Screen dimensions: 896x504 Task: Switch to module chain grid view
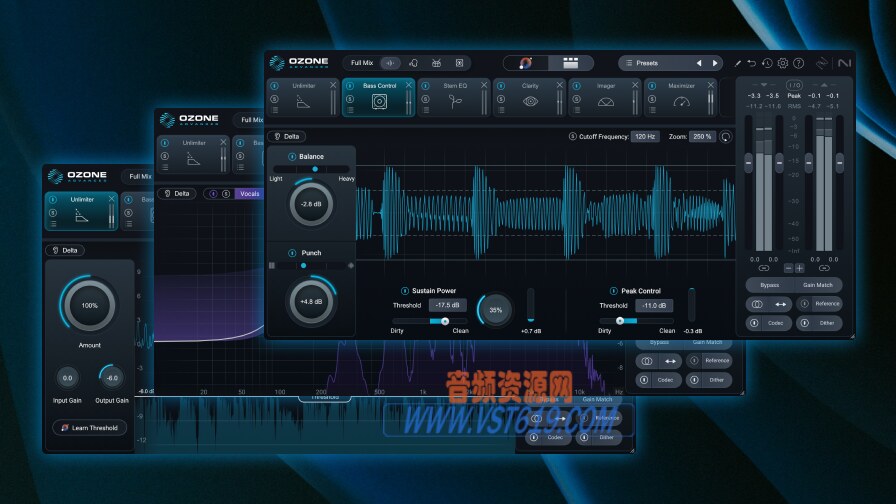tap(570, 63)
